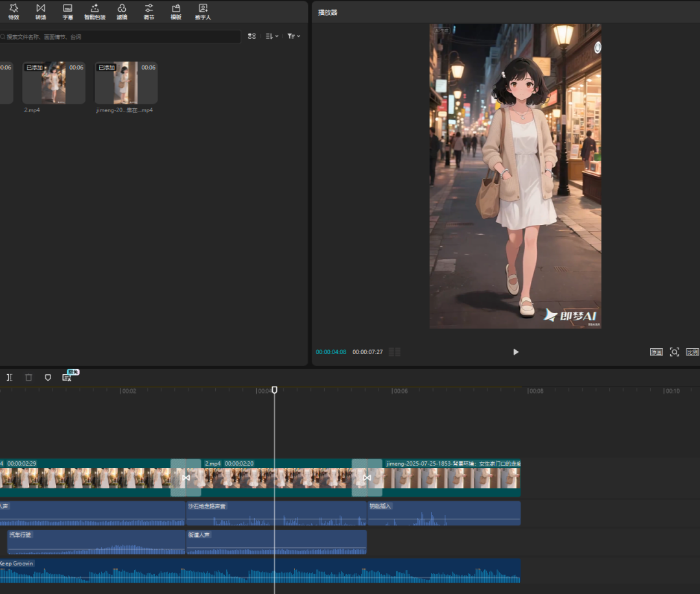Click the 限免 tagged timeline tool icon
700x594 pixels.
[67, 377]
